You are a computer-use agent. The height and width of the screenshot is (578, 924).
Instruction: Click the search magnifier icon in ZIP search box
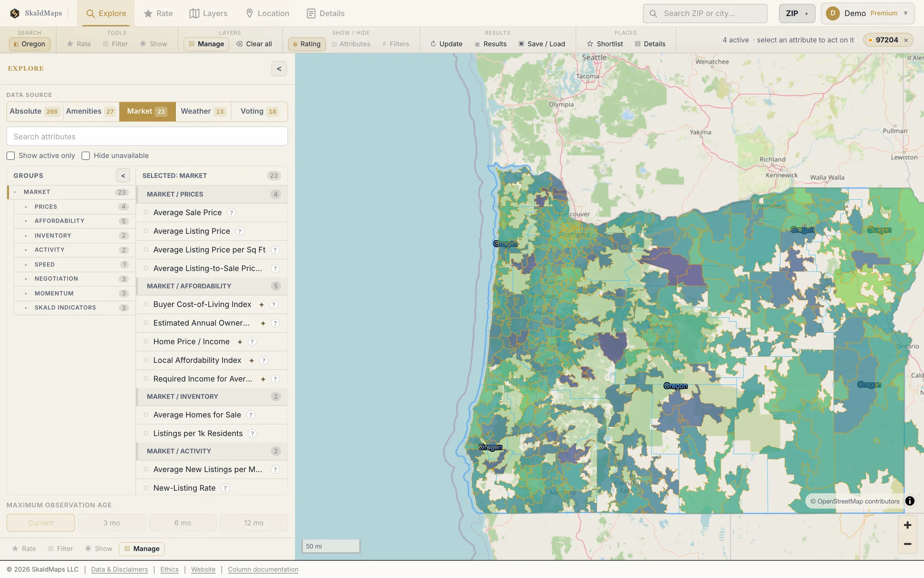click(653, 13)
